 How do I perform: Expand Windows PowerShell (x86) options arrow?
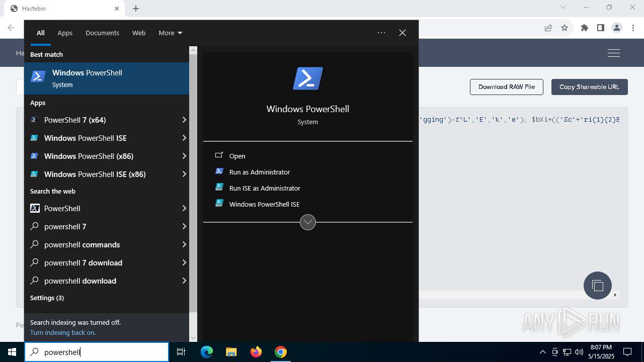click(x=184, y=156)
